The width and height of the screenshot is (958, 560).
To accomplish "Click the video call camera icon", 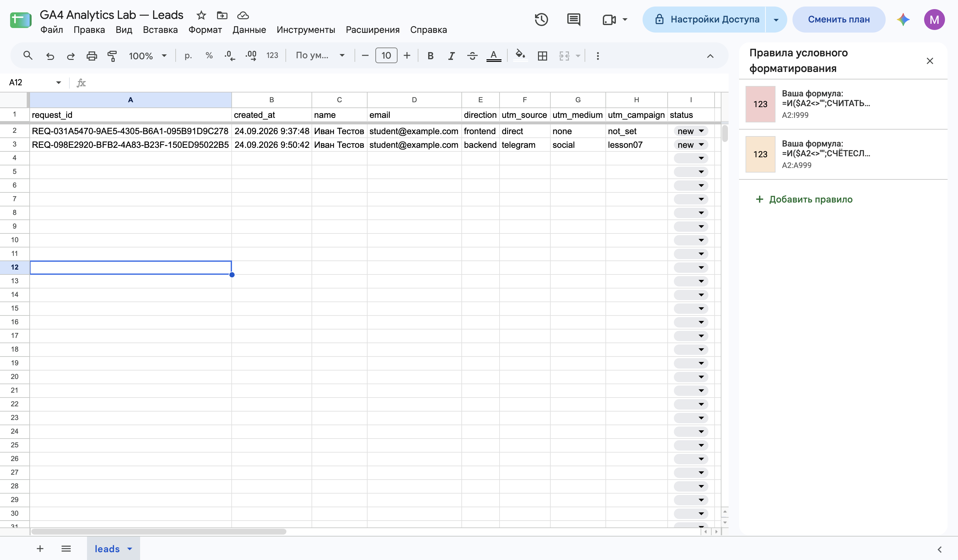I will point(609,20).
